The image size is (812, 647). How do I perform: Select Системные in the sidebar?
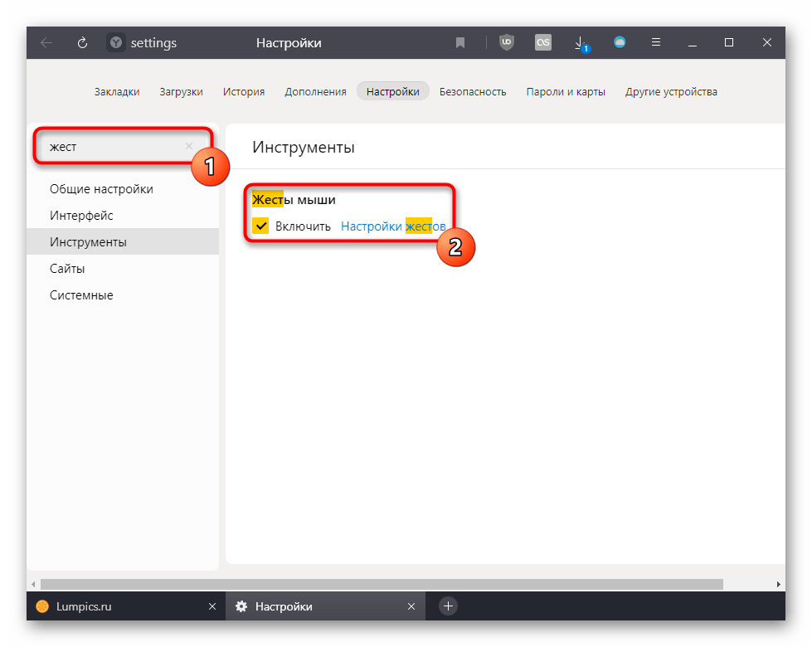tap(81, 295)
